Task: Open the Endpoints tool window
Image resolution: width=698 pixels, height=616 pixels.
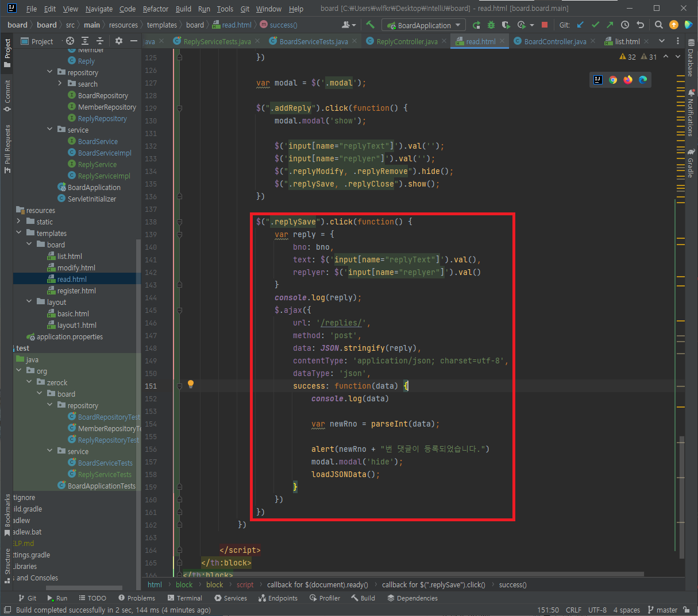Action: tap(278, 598)
